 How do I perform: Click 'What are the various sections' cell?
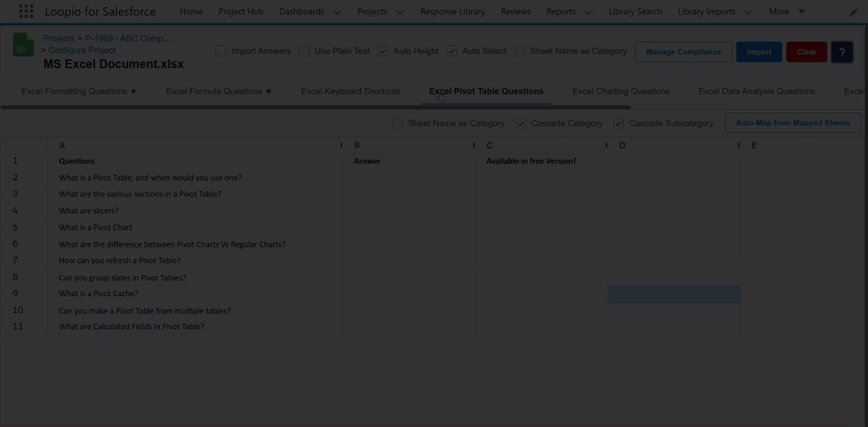195,194
